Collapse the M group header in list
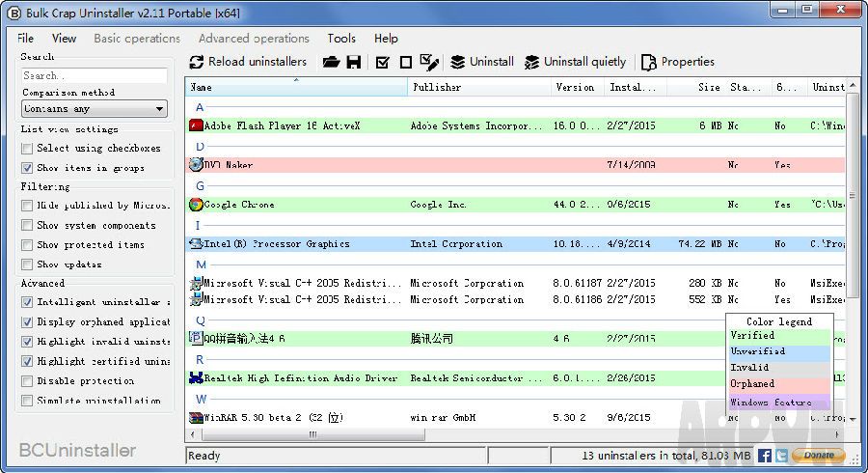 point(201,264)
